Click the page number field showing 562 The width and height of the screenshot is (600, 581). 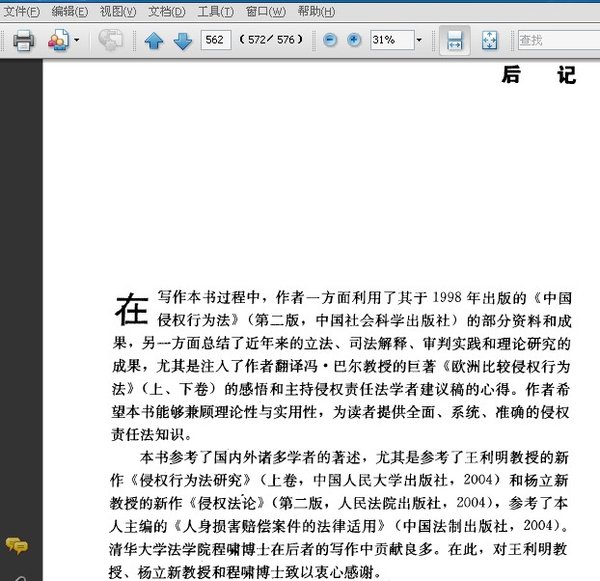[x=216, y=40]
